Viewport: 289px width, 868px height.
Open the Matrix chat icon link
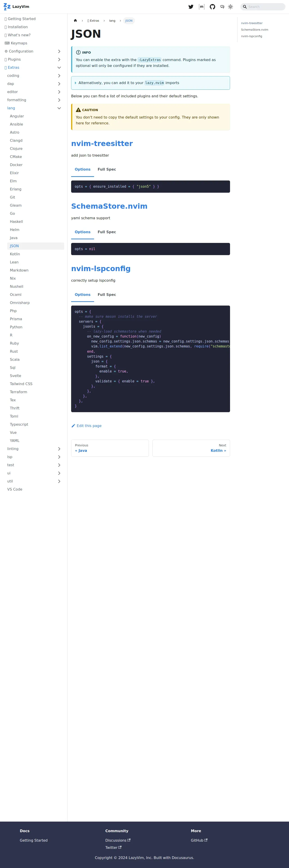[201, 7]
